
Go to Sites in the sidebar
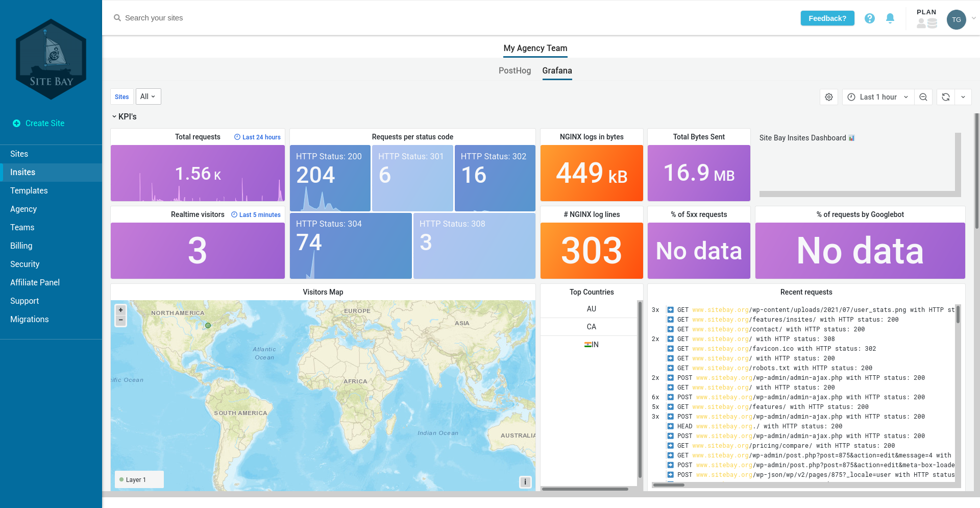[51, 154]
